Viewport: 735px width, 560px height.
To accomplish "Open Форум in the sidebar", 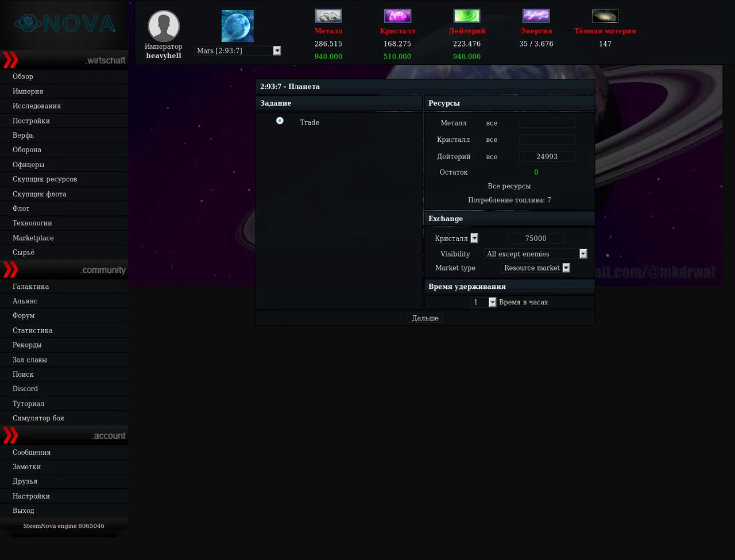I will point(64,315).
